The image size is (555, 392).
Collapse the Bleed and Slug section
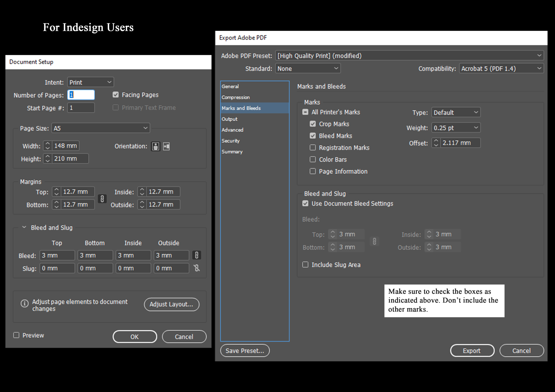(x=24, y=227)
